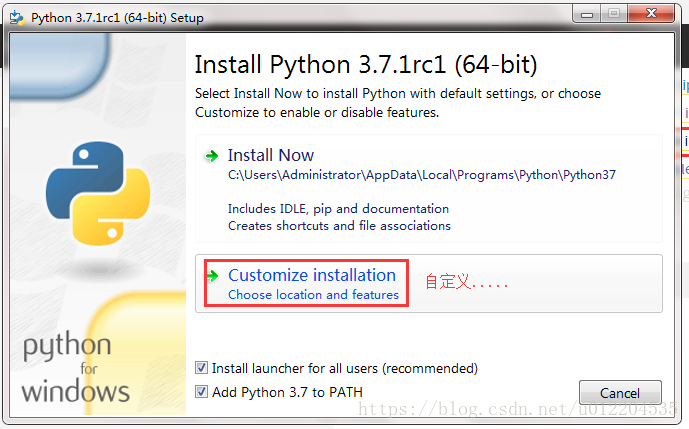Click the 'python for windows' branding text
Image resolution: width=689 pixels, height=429 pixels.
[76, 367]
